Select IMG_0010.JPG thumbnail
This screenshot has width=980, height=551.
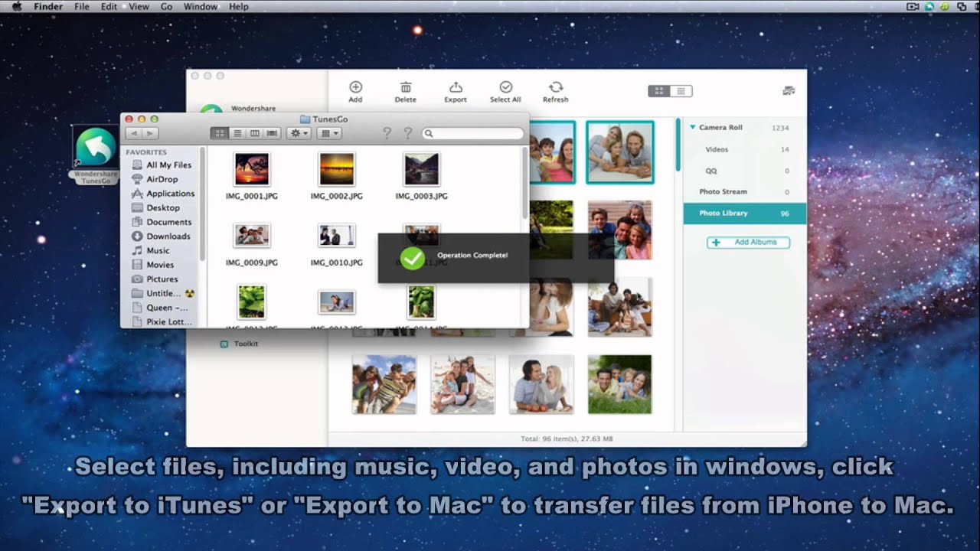tap(337, 236)
